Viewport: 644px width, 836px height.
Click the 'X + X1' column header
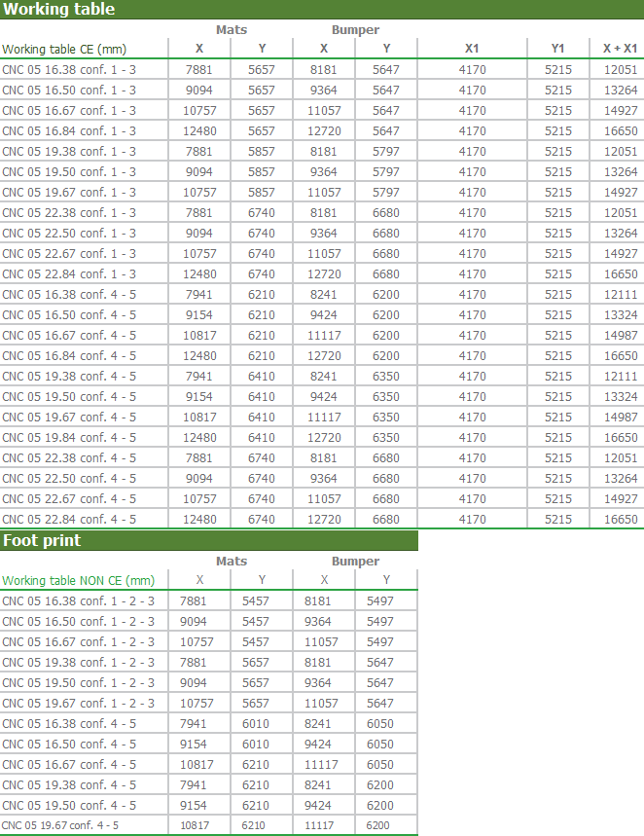coord(620,49)
